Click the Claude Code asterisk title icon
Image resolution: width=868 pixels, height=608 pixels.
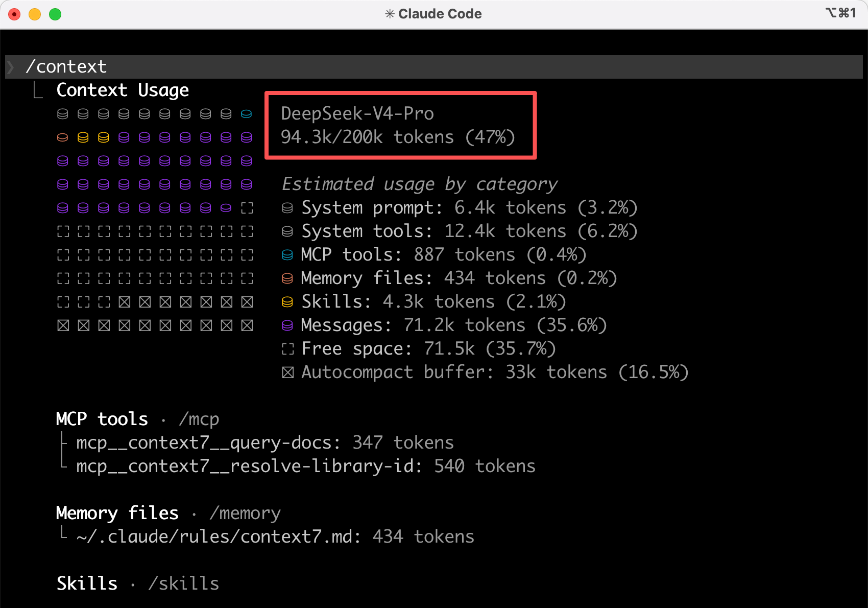coord(390,14)
